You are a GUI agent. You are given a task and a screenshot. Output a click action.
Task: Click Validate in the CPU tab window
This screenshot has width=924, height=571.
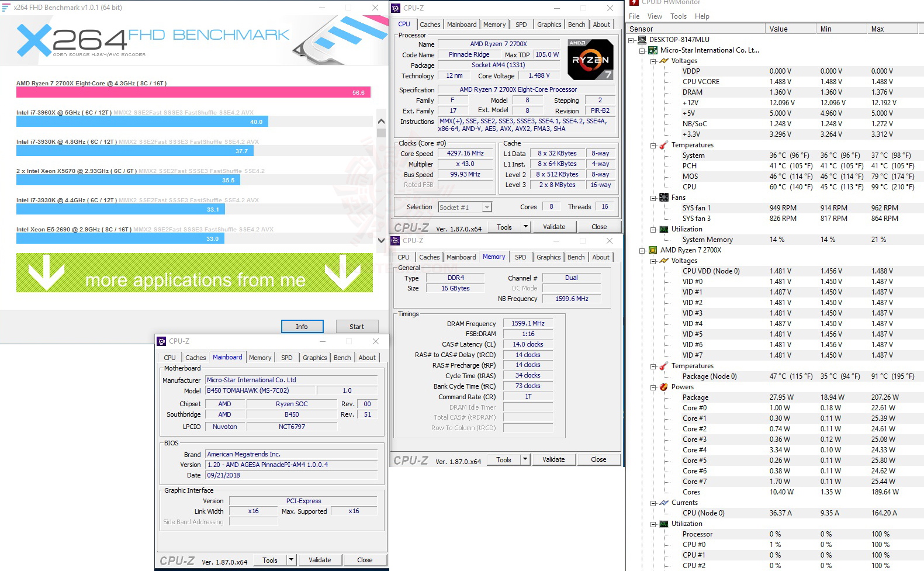(x=554, y=227)
